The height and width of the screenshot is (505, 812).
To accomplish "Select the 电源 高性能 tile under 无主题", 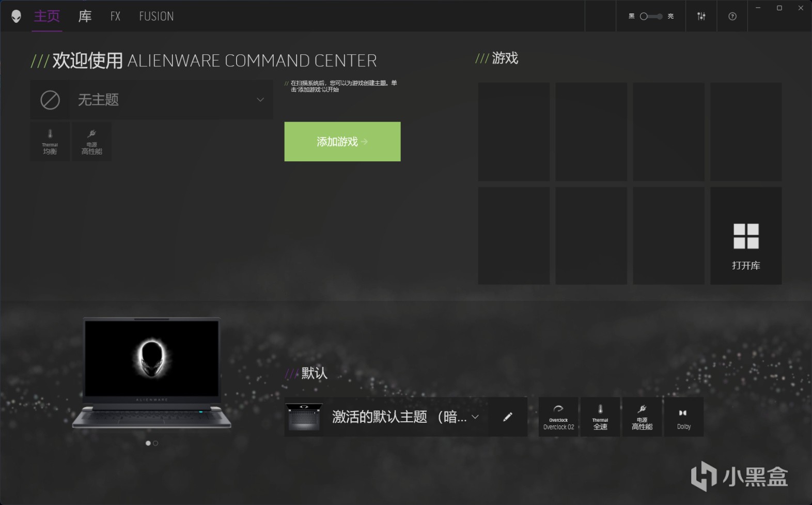I will coord(92,142).
